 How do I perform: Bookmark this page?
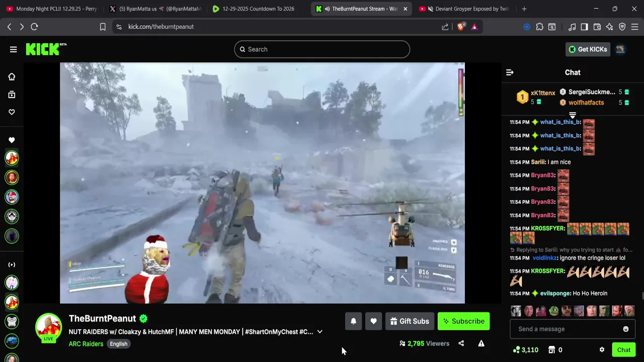103,27
